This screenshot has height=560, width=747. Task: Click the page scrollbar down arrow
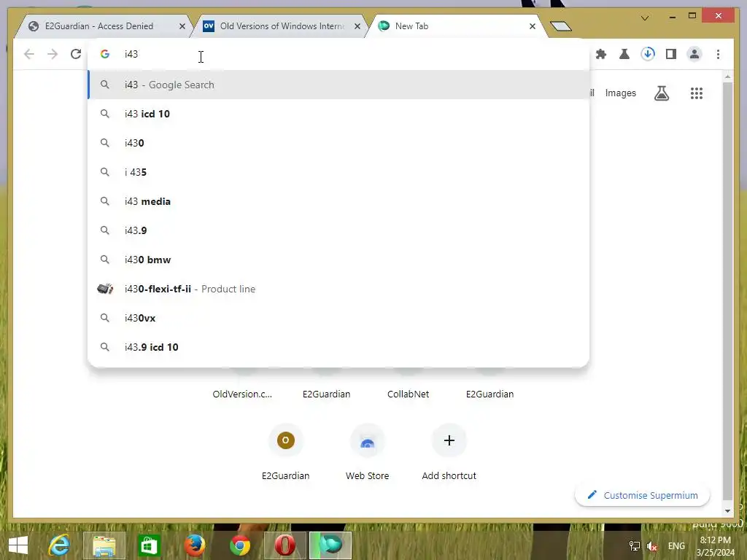click(x=727, y=511)
